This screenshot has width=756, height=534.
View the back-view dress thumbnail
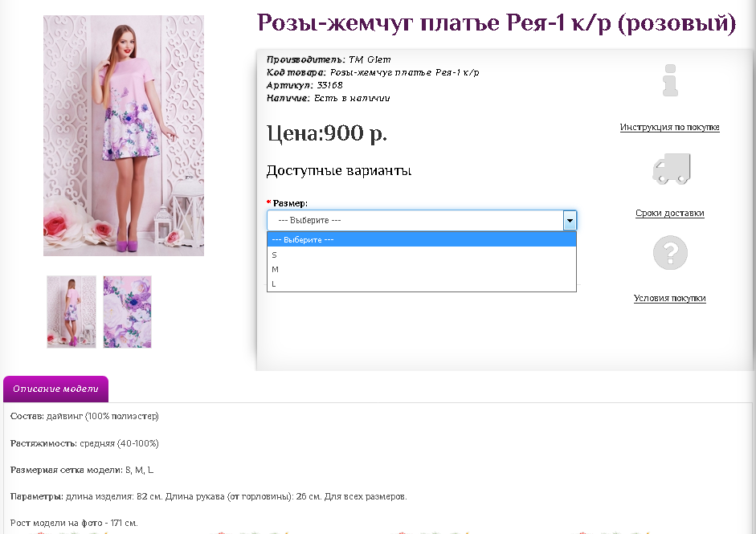pyautogui.click(x=72, y=312)
